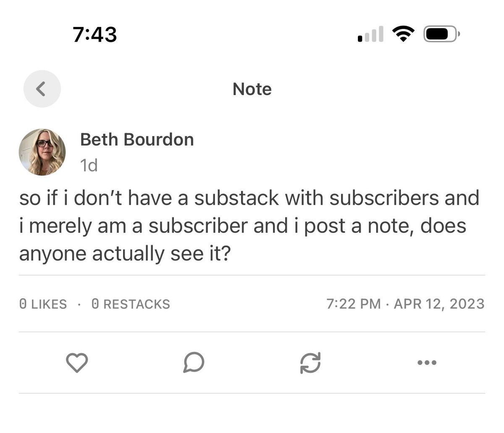This screenshot has width=504, height=433.
Task: Open Beth Bourdon's profile photo
Action: click(42, 152)
